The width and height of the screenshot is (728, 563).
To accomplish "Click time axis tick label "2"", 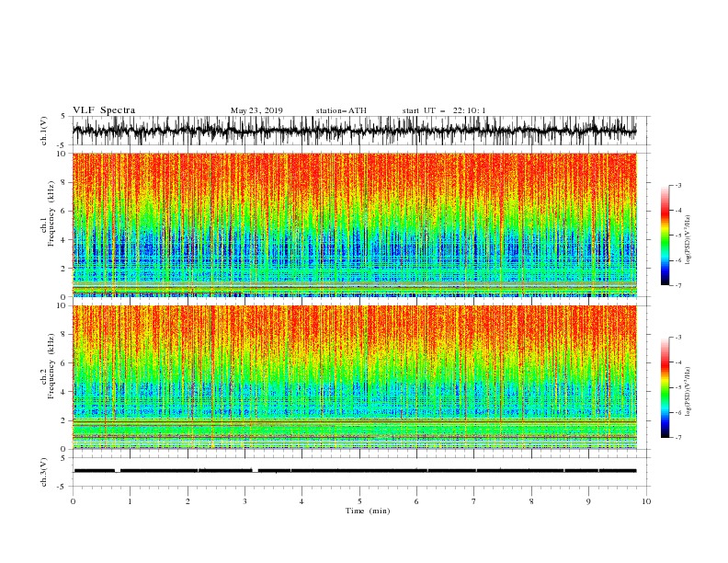I will (188, 501).
